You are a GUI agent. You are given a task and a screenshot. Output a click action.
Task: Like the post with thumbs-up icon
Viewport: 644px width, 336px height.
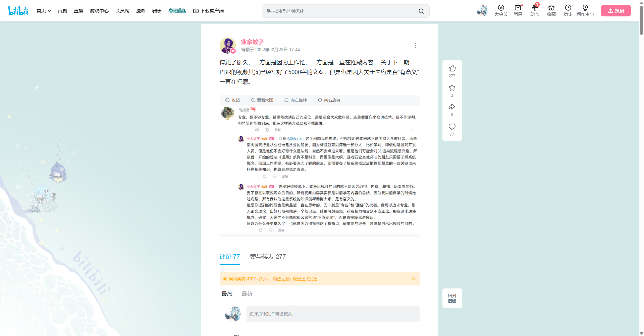452,68
